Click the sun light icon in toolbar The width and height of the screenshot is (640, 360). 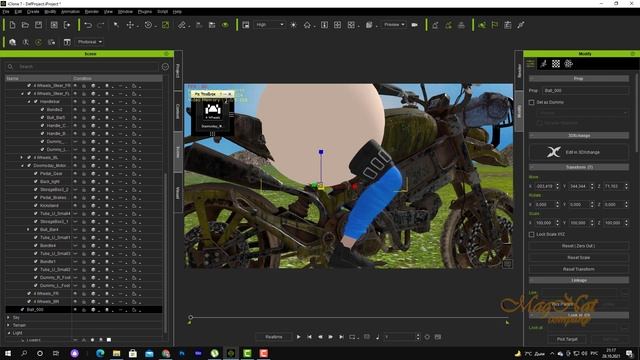point(293,25)
